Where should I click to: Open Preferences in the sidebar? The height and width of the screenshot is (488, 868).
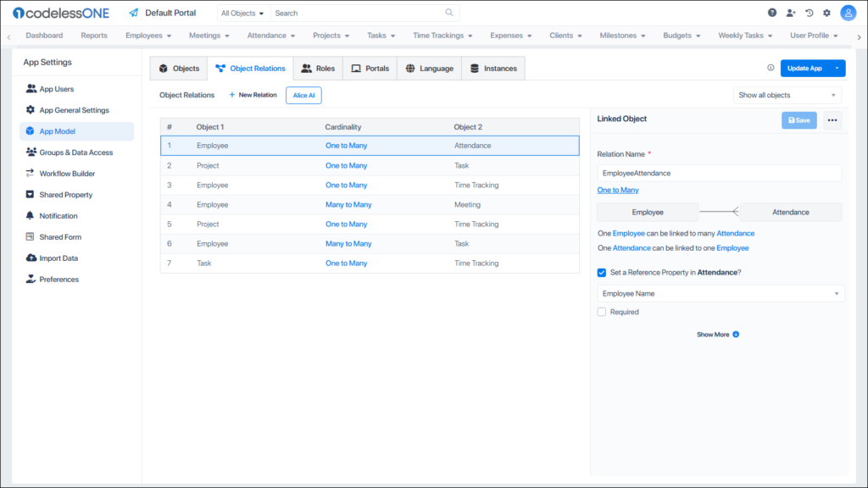(58, 280)
